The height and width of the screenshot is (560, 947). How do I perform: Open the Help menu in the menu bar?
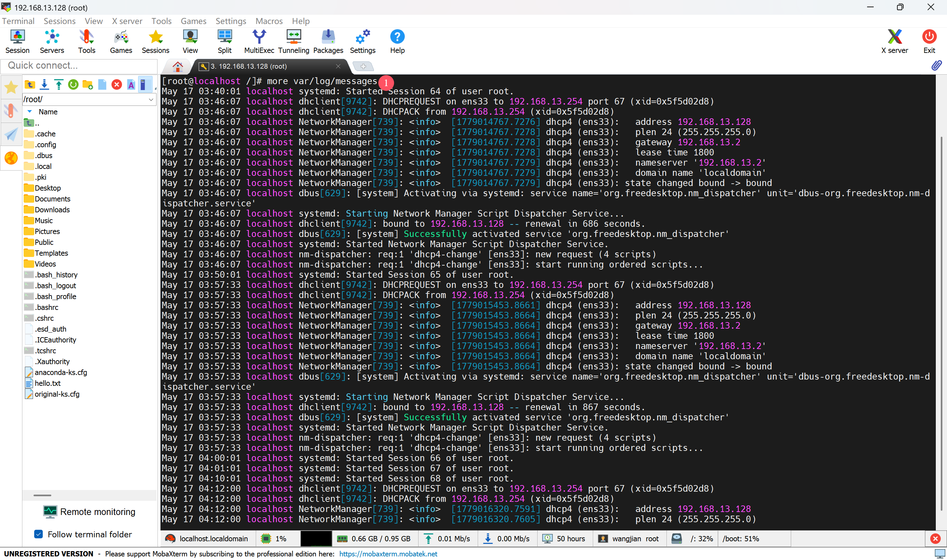pyautogui.click(x=301, y=21)
